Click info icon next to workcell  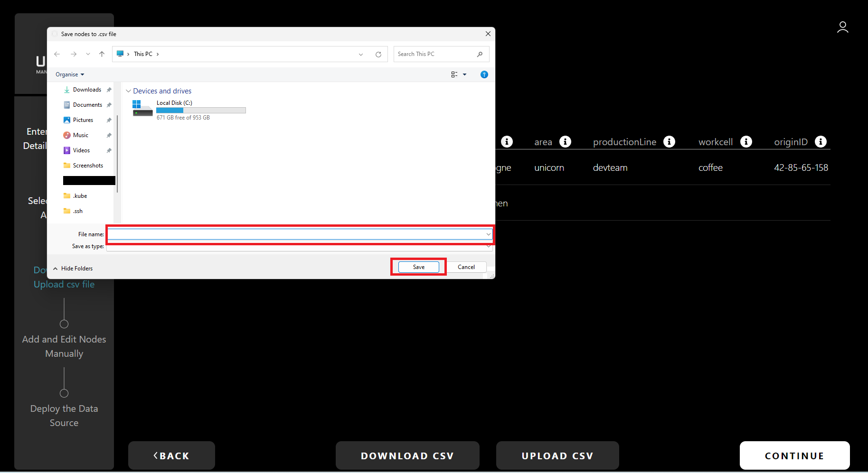746,142
